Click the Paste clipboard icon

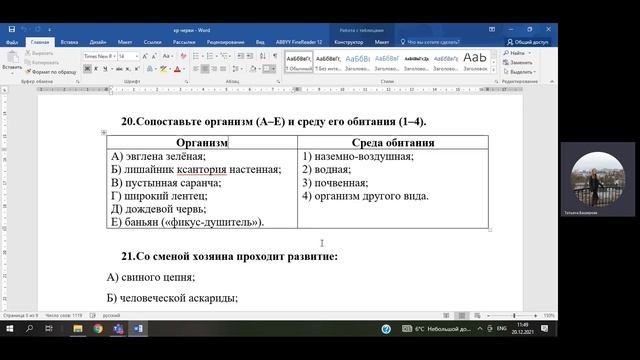(12, 57)
